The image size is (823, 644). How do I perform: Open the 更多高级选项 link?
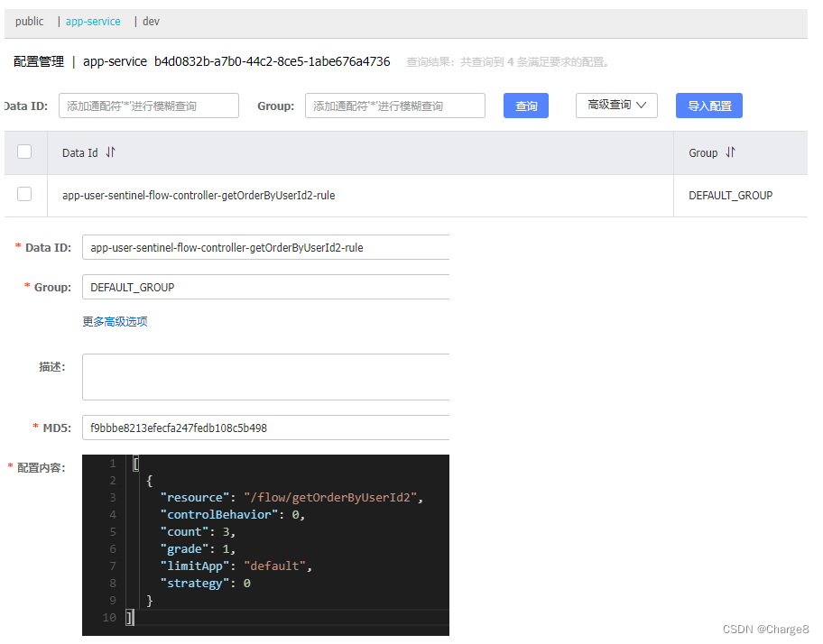[x=115, y=321]
